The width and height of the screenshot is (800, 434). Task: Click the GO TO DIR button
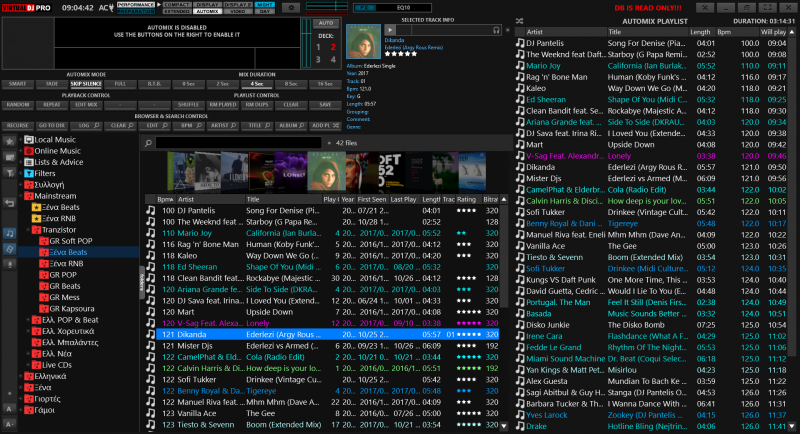click(x=52, y=125)
